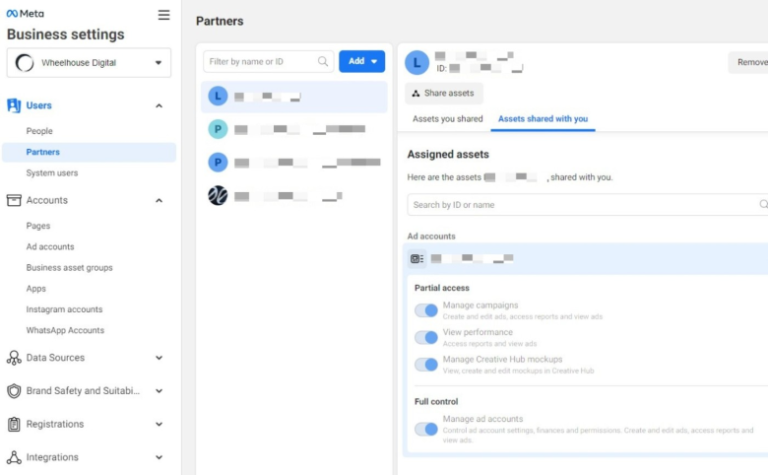This screenshot has height=475, width=768.
Task: Toggle the View performance switch
Action: click(426, 338)
